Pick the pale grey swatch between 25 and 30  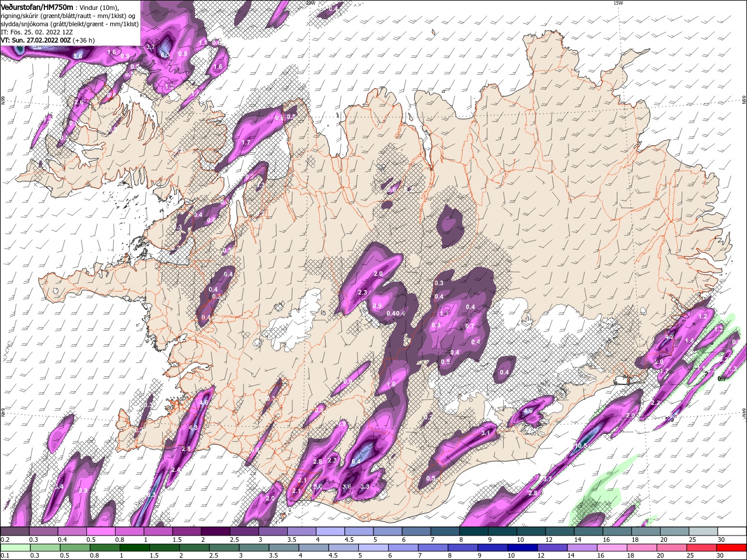(x=703, y=531)
